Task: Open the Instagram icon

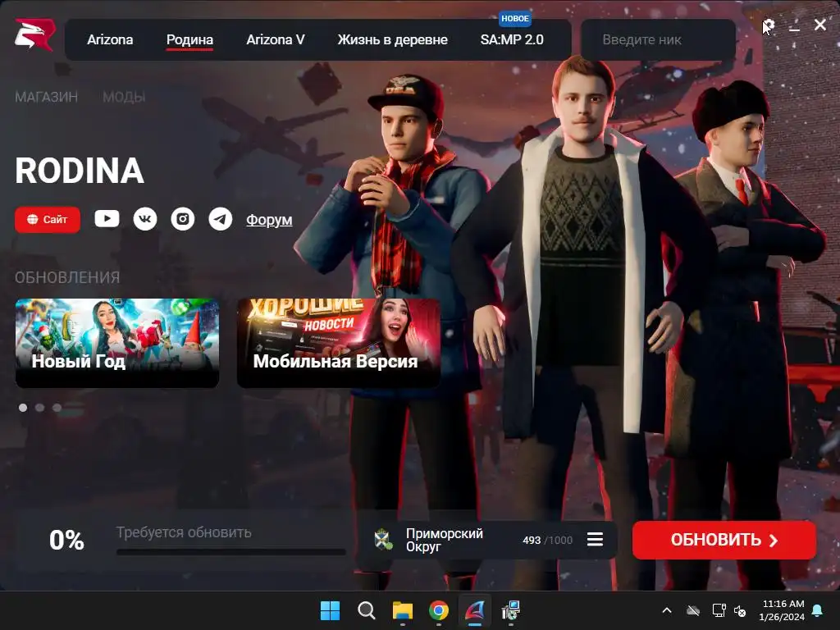Action: (x=183, y=218)
